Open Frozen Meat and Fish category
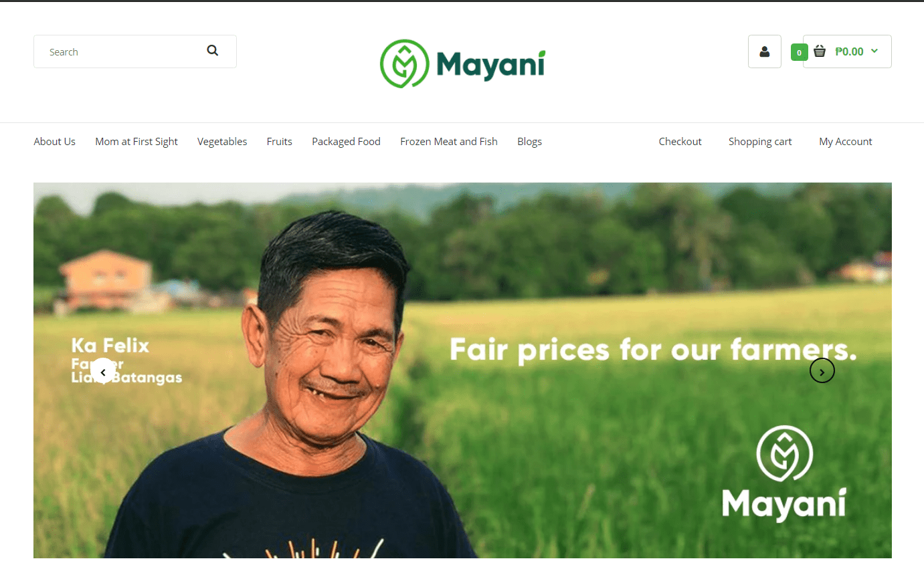This screenshot has width=924, height=573. (449, 142)
